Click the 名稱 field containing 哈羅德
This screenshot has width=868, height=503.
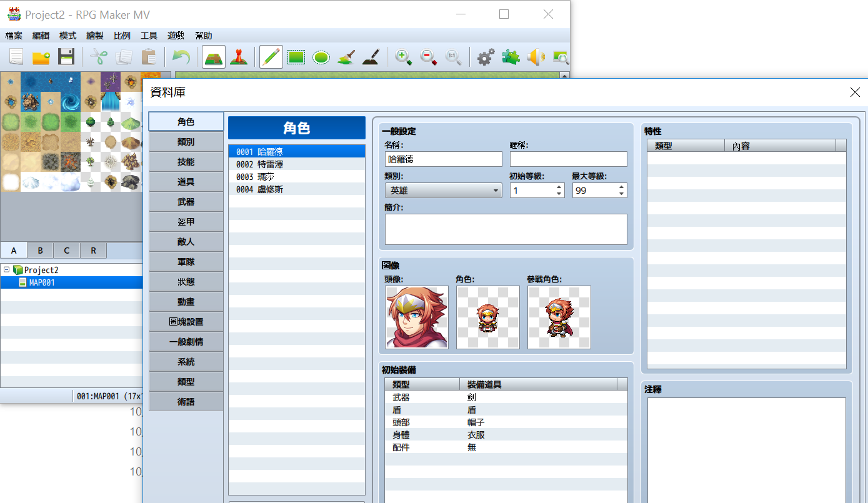(x=444, y=159)
